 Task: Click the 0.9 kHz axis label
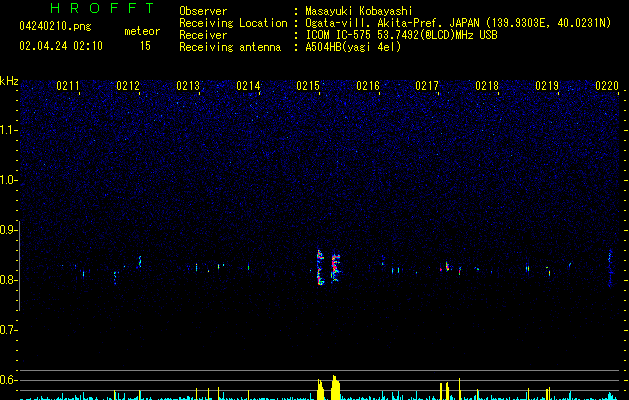8,230
